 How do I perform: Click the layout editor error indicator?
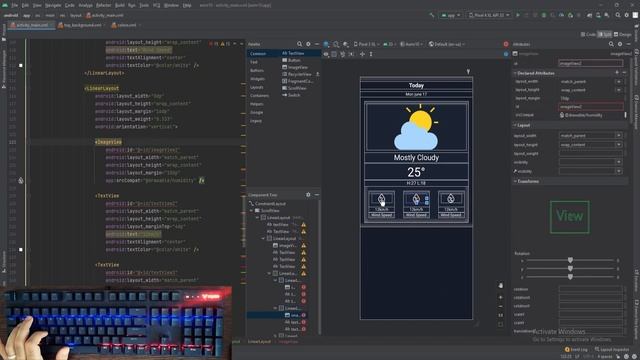point(506,44)
